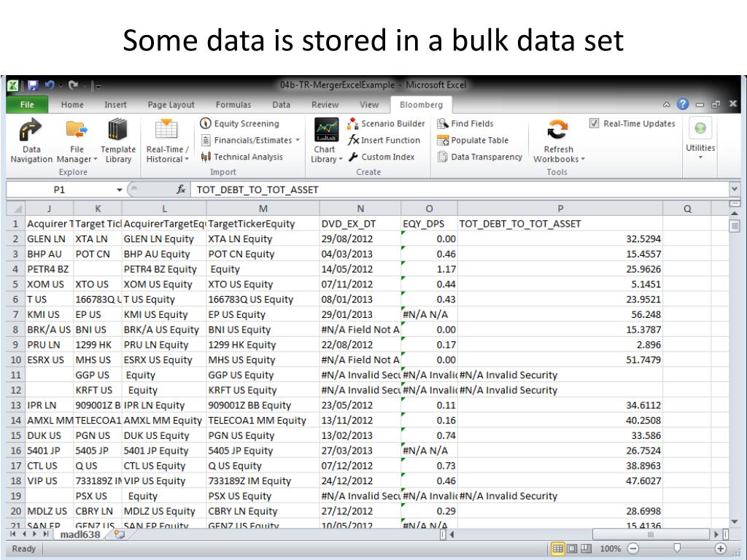Screen dimensions: 747x560
Task: Expand the formula bar
Action: (x=734, y=189)
